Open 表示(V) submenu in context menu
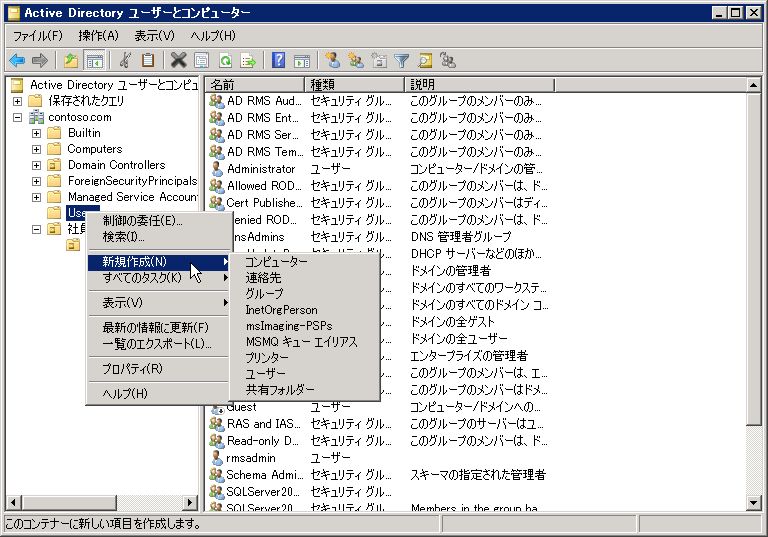Screen dimensions: 768x537 pyautogui.click(x=159, y=303)
